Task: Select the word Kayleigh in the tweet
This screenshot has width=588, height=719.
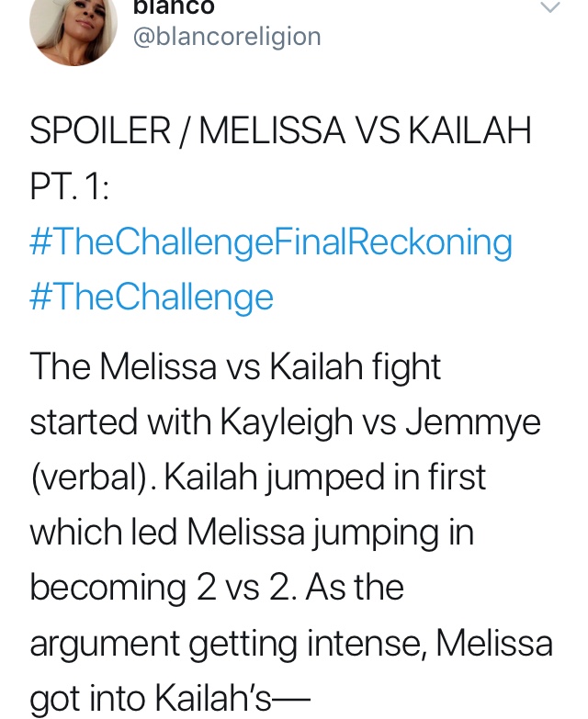Action: (287, 423)
